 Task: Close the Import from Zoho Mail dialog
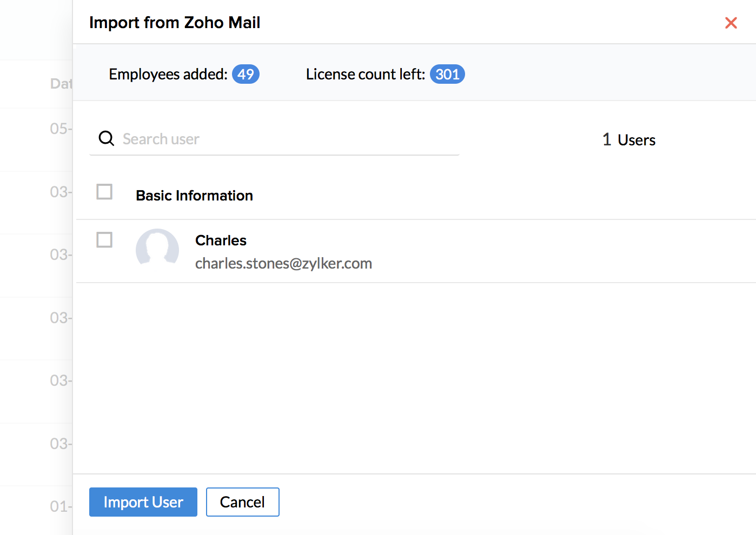coord(731,23)
